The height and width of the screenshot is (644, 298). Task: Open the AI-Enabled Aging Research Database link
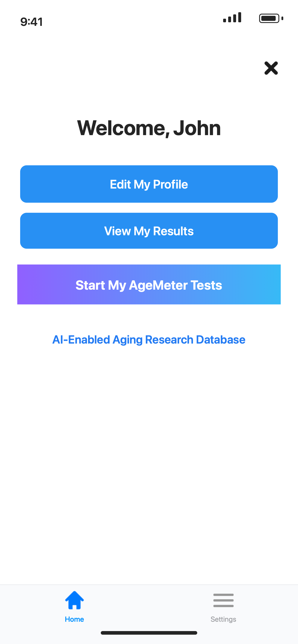tap(149, 340)
